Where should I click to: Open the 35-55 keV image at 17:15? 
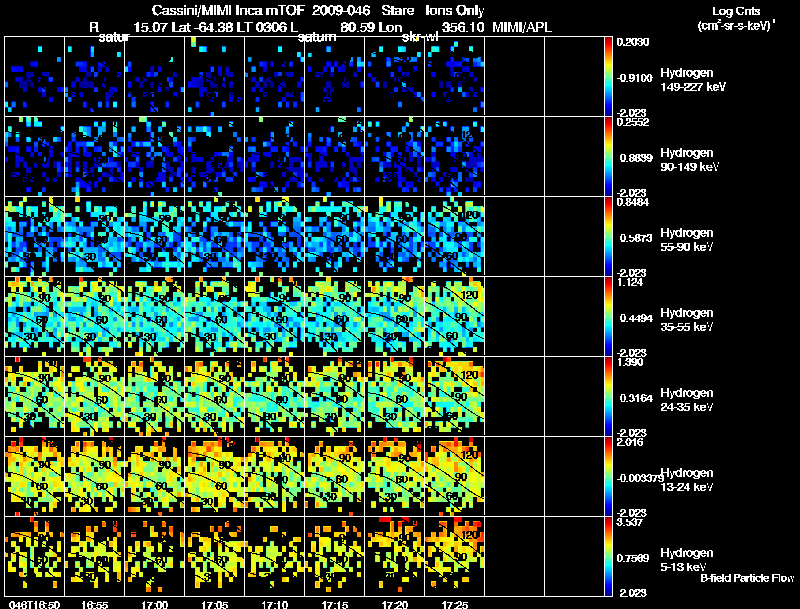click(x=335, y=316)
